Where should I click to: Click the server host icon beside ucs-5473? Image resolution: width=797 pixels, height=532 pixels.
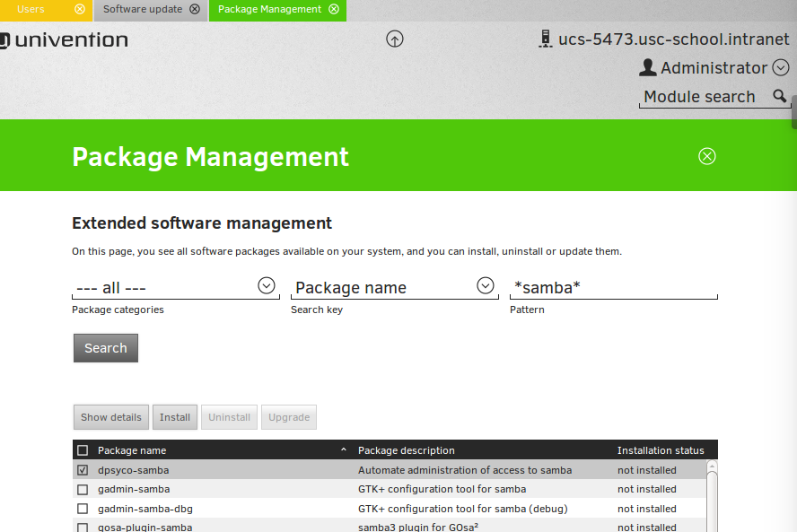pyautogui.click(x=544, y=39)
